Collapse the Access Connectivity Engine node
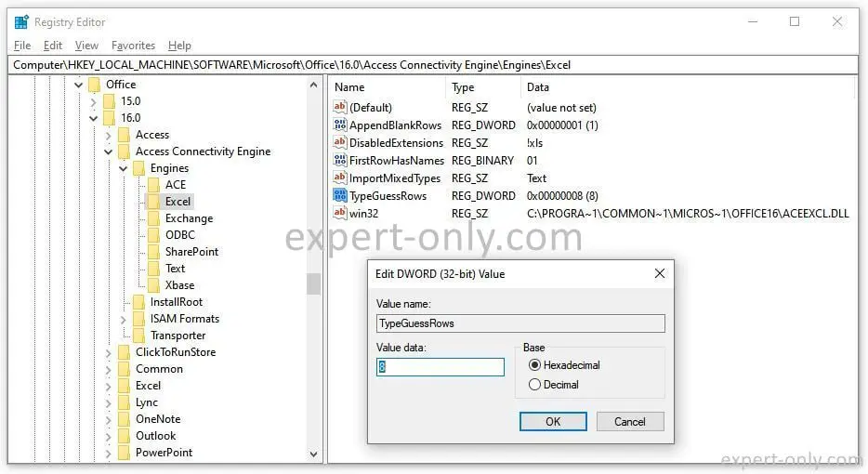Viewport: 868px width, 474px height. point(109,151)
